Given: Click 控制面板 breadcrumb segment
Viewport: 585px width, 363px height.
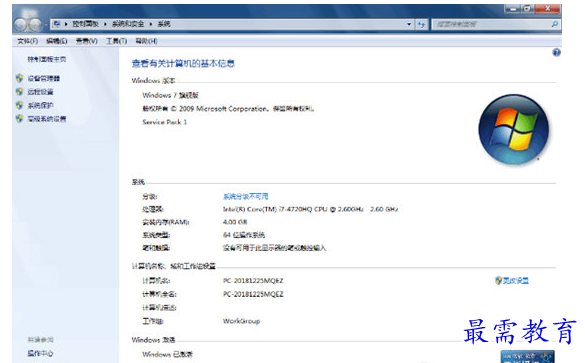Looking at the screenshot, I should pos(85,24).
